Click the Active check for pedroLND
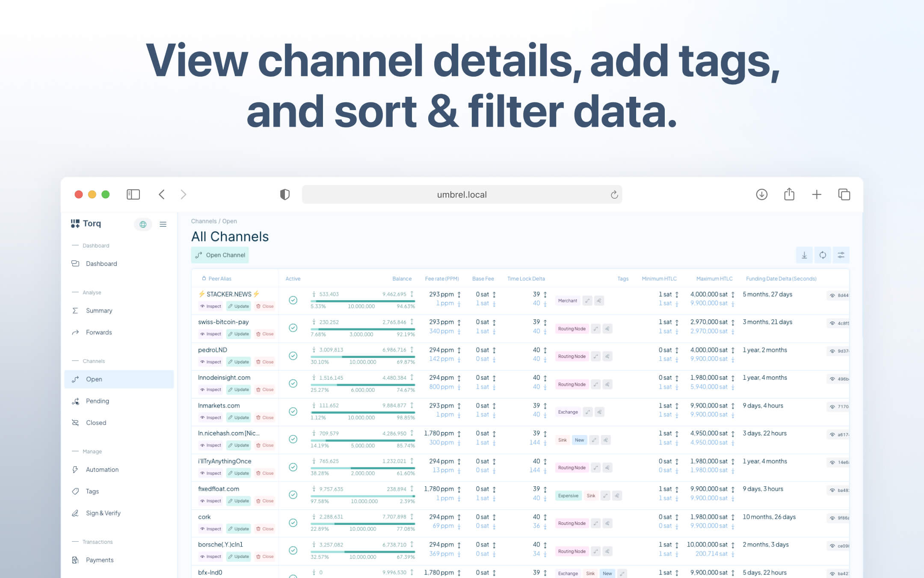The width and height of the screenshot is (924, 578). (293, 356)
